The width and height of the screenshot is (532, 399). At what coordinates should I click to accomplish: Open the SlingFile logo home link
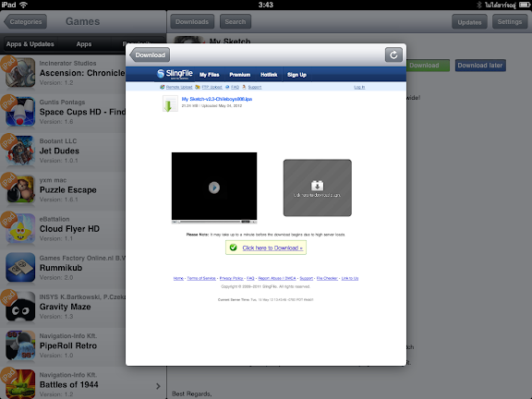[175, 74]
